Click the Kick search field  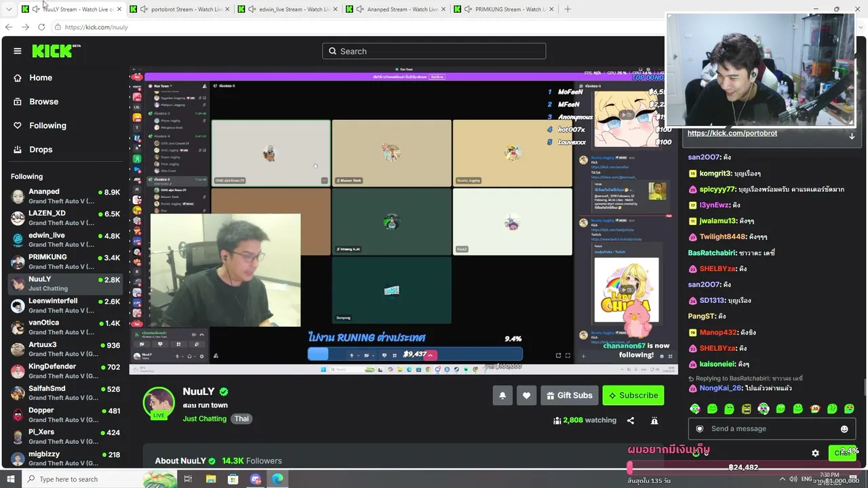pos(434,51)
